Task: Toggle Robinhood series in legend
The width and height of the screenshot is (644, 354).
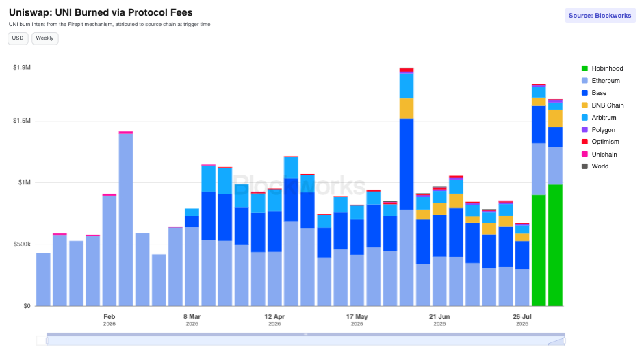Action: (x=602, y=68)
